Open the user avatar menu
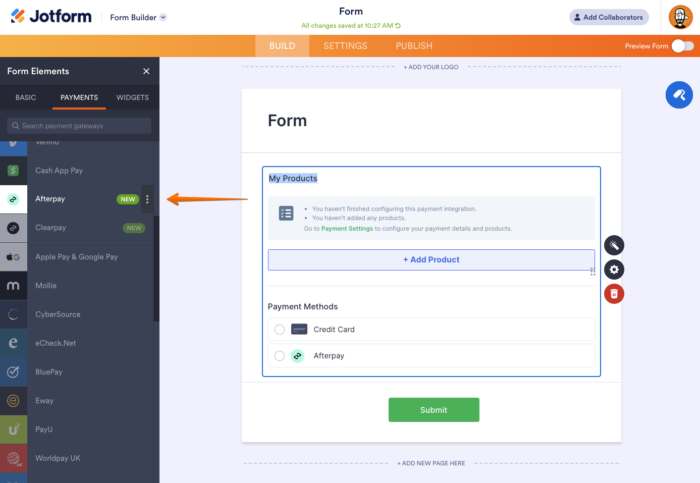 (680, 17)
